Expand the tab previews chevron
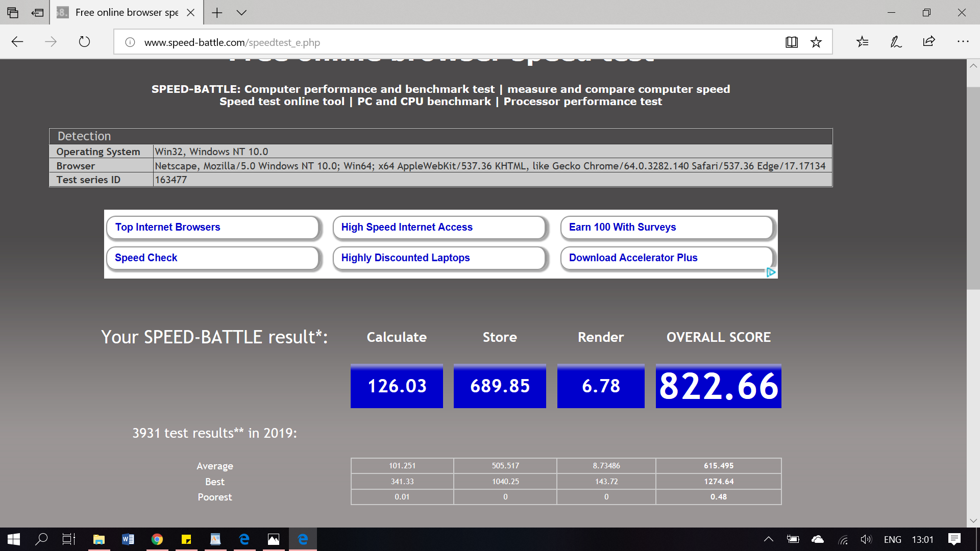 (x=242, y=13)
